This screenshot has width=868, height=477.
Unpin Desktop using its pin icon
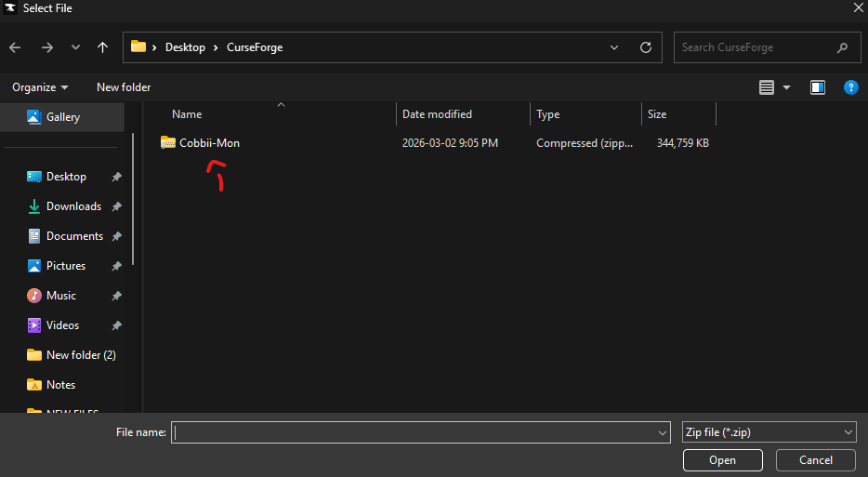point(116,178)
